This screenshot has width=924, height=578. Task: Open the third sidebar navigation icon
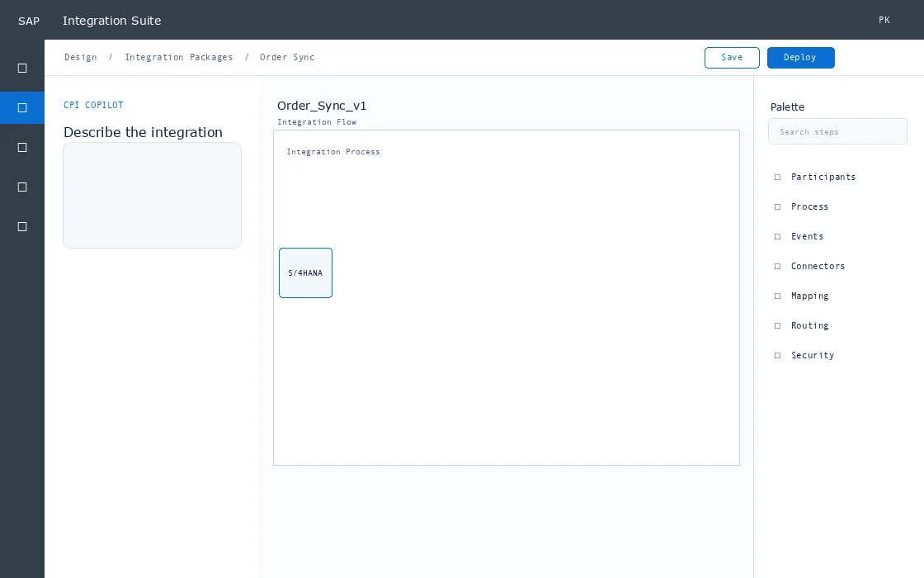[x=22, y=148]
